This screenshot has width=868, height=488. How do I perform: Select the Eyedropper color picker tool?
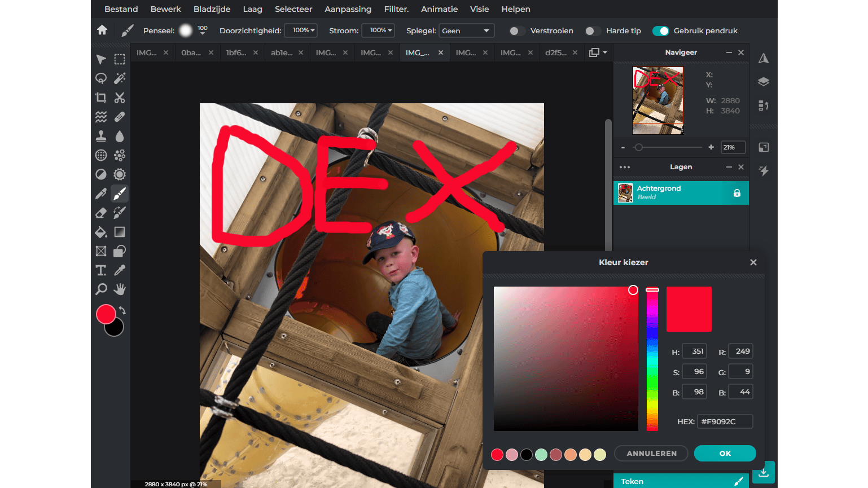120,270
